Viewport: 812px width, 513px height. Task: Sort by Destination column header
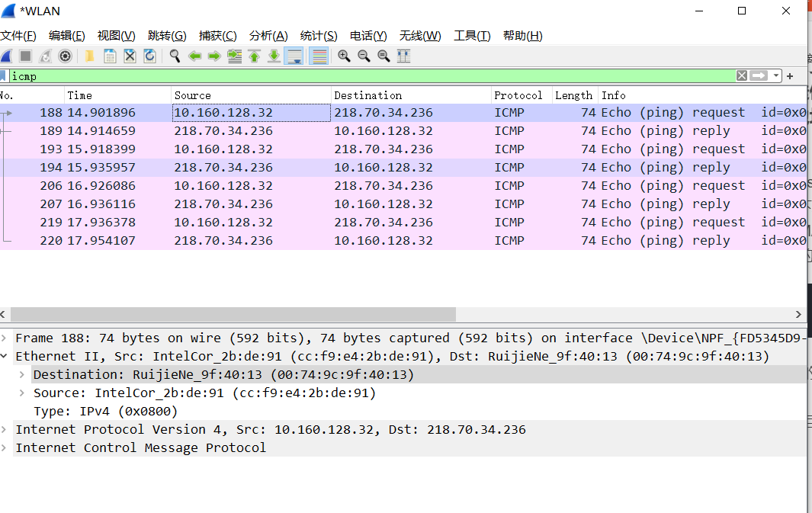click(411, 95)
